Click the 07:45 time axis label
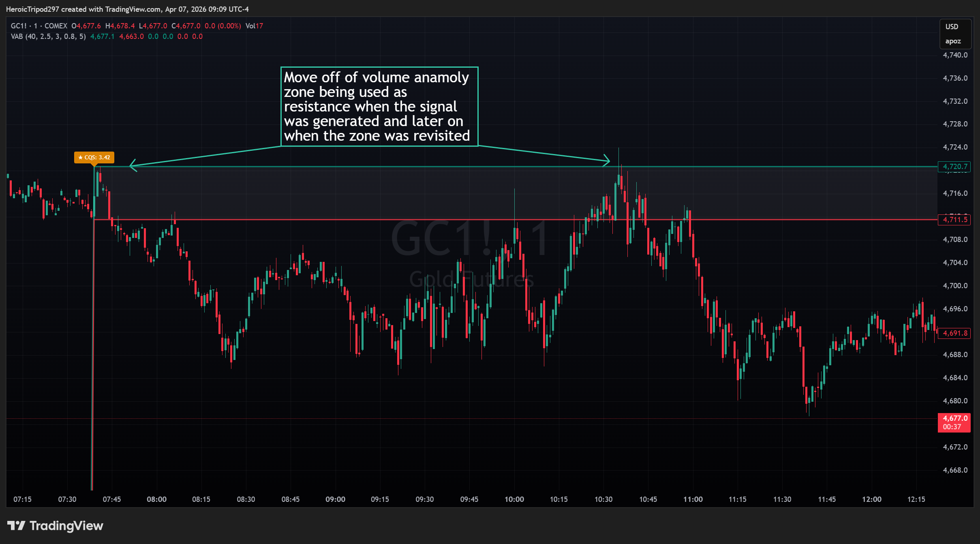The height and width of the screenshot is (544, 980). [112, 499]
